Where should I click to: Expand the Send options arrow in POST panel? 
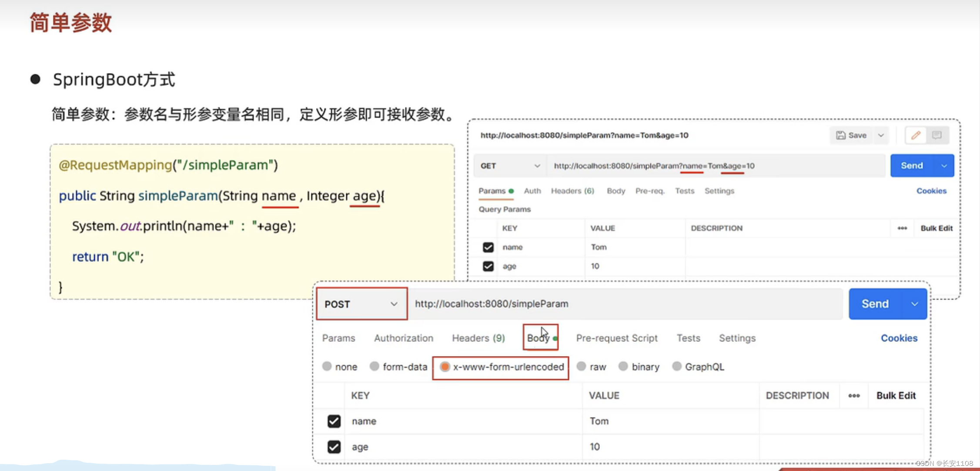pyautogui.click(x=914, y=304)
